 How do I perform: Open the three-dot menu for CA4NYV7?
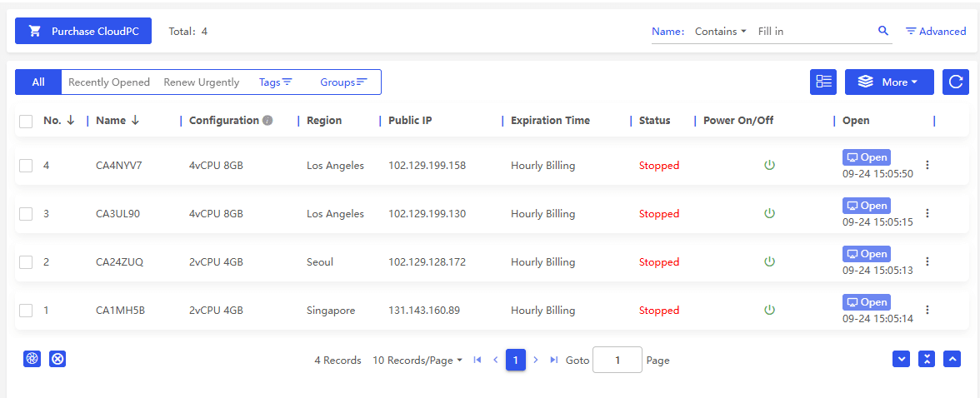coord(927,165)
